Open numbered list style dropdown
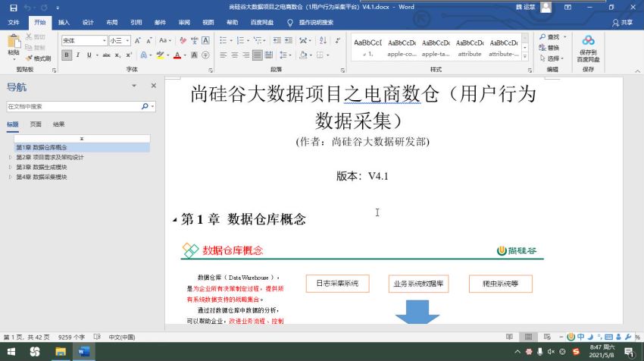The width and height of the screenshot is (644, 361). tap(248, 40)
